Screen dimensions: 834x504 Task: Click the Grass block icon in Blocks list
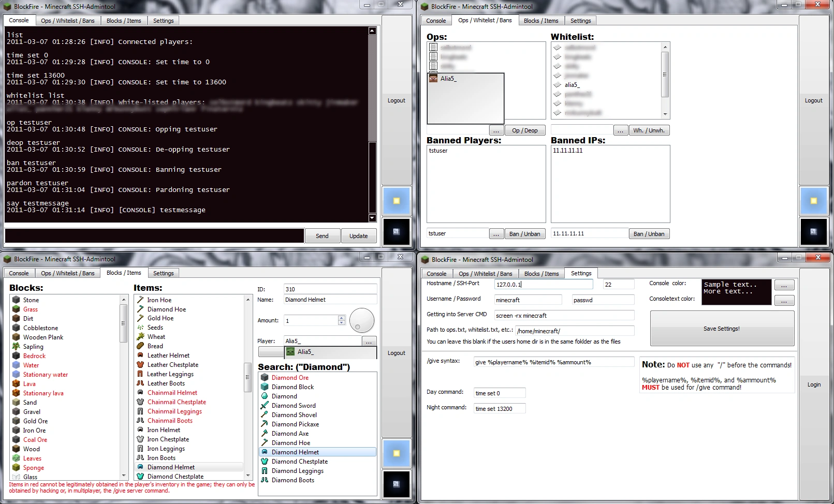tap(16, 309)
